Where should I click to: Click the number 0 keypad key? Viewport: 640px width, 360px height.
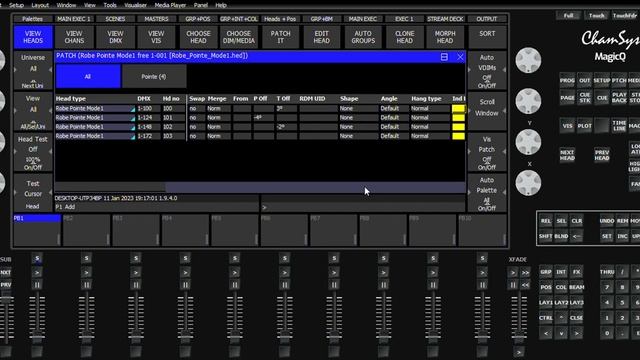607,333
